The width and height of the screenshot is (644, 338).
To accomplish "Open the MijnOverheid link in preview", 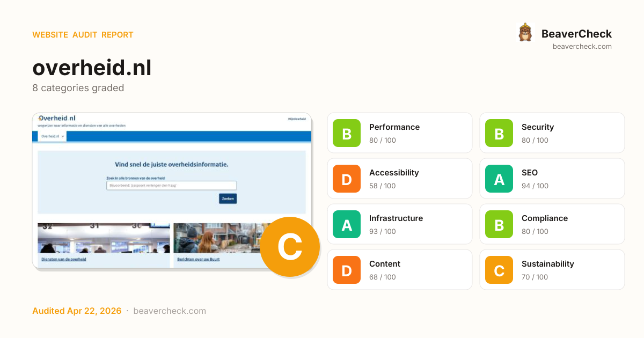I will [x=297, y=119].
